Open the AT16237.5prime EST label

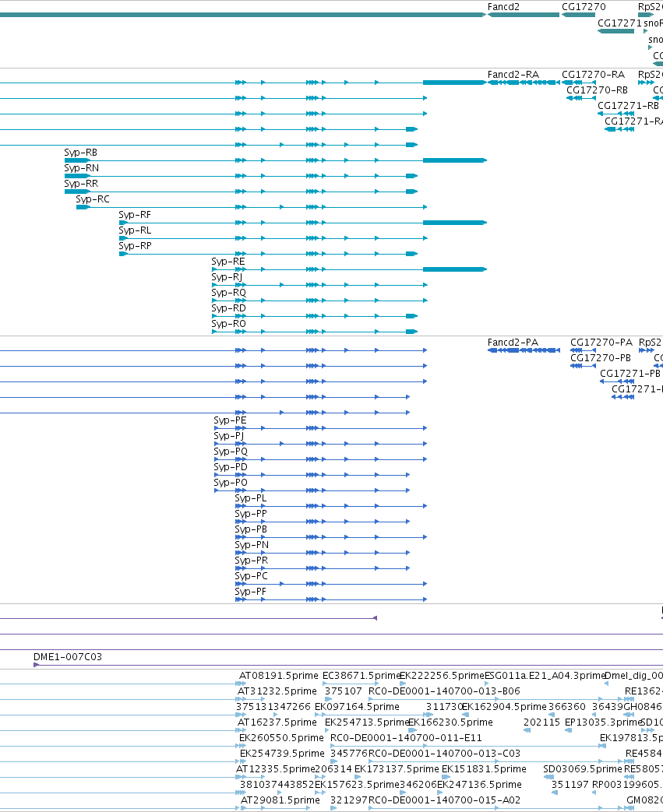[277, 722]
